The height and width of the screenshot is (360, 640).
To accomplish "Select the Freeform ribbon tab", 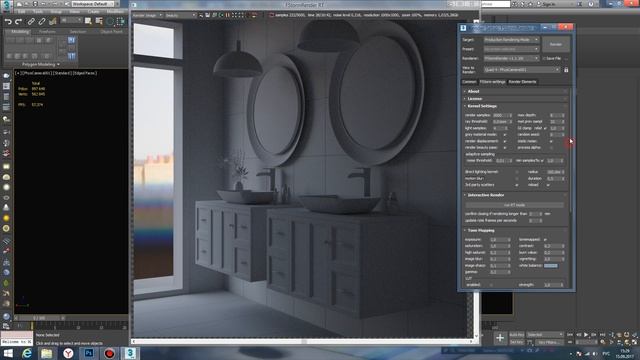I will 47,31.
